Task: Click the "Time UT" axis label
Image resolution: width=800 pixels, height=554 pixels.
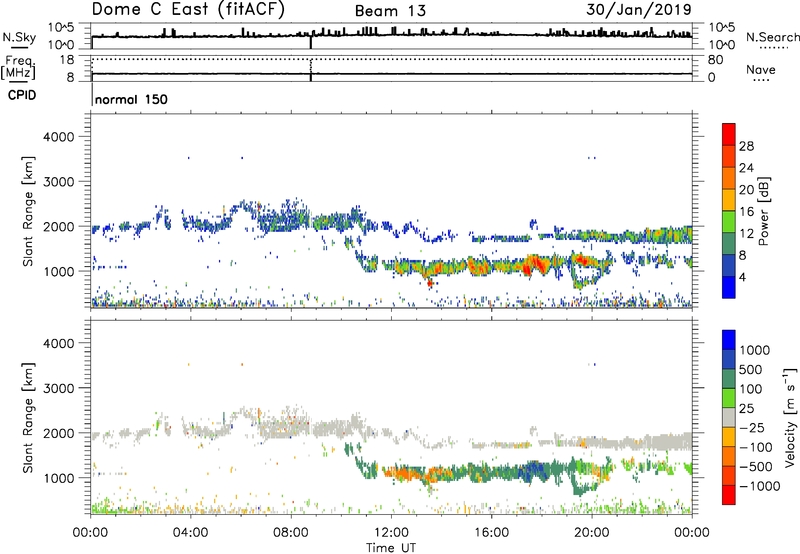Action: (x=391, y=548)
